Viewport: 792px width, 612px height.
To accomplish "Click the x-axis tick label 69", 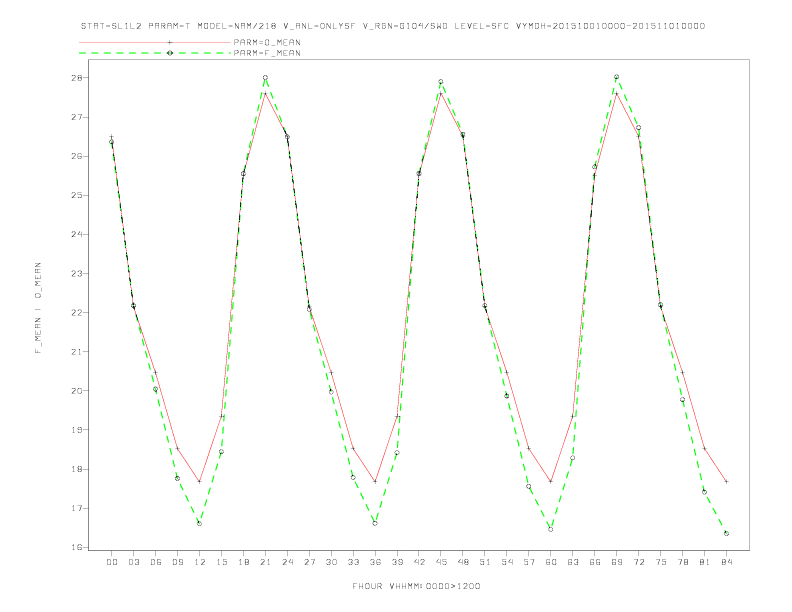I will pyautogui.click(x=617, y=562).
